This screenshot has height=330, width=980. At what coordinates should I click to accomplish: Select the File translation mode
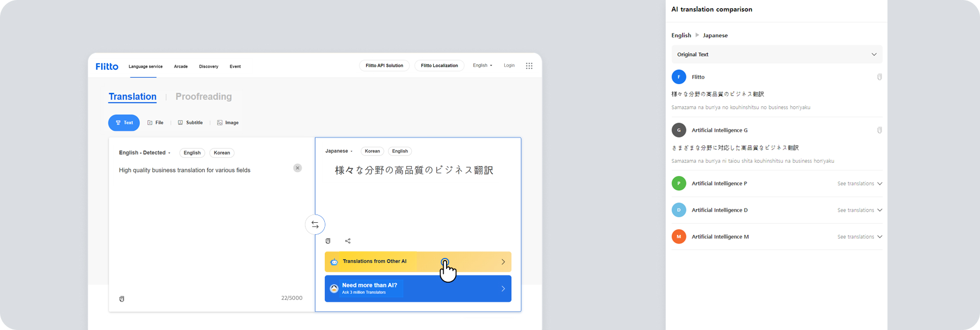(155, 123)
